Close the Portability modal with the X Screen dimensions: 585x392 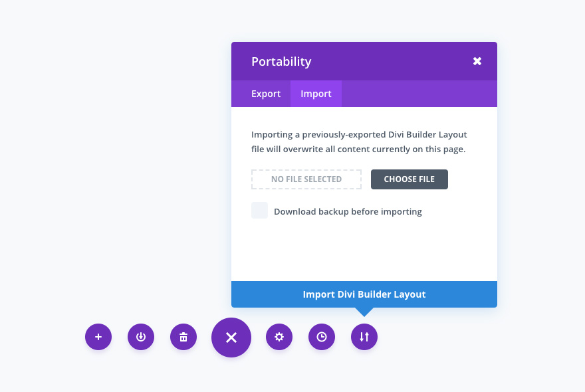(477, 61)
